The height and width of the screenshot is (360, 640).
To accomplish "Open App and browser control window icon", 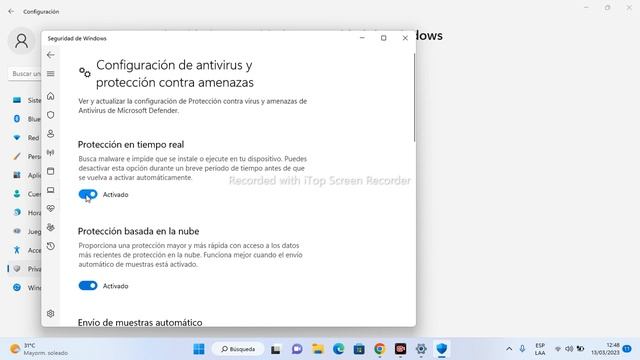I will pos(51,171).
